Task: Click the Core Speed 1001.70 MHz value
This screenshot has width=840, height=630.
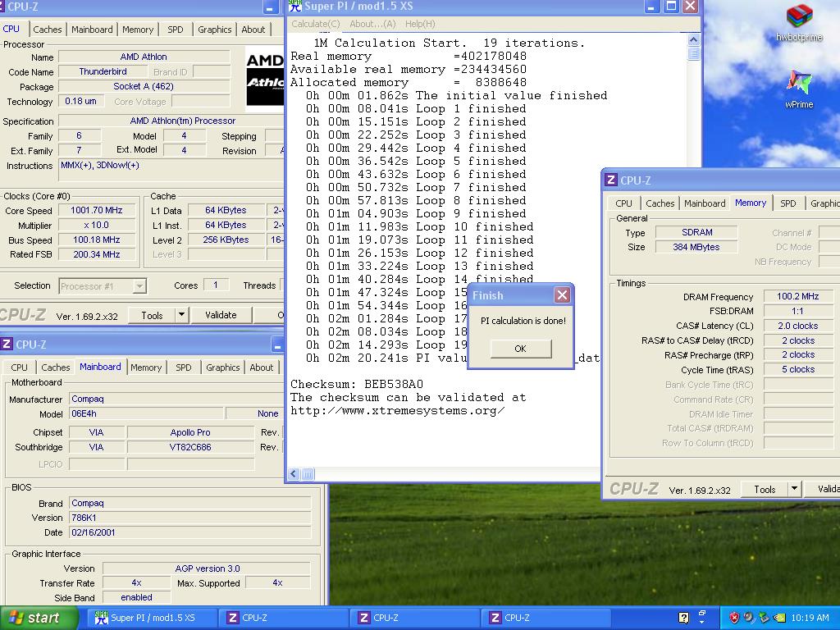Action: tap(97, 211)
